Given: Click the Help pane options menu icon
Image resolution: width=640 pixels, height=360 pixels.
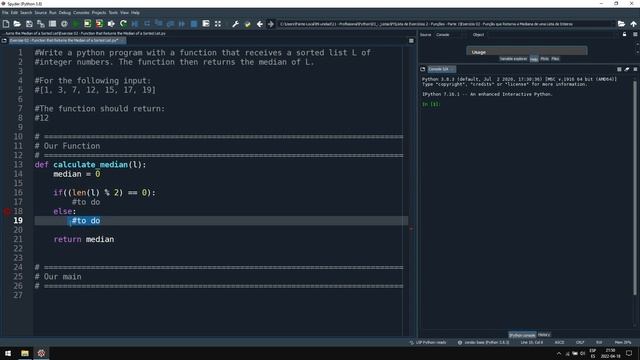Looking at the screenshot, I should pos(635,35).
